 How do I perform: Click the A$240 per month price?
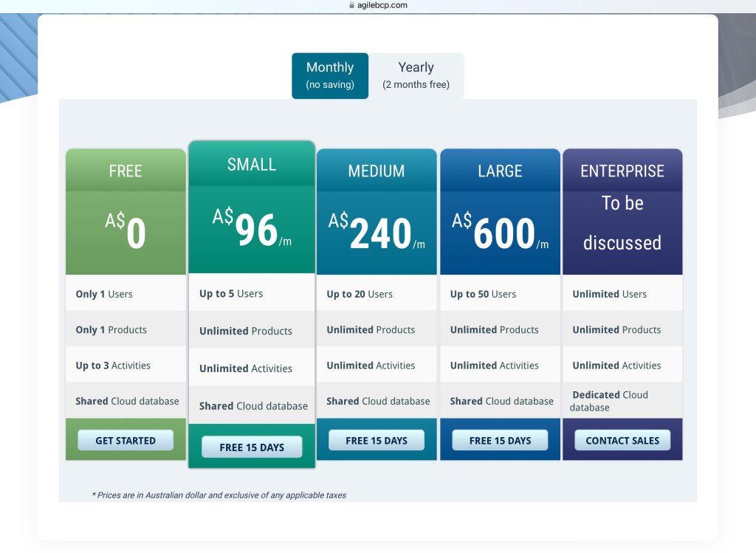(x=377, y=233)
